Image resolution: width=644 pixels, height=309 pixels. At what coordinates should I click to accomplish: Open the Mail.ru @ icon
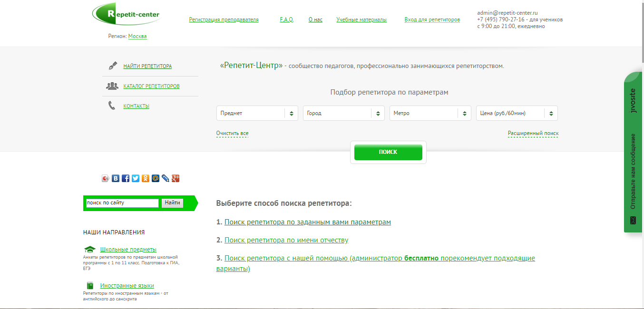pos(156,178)
